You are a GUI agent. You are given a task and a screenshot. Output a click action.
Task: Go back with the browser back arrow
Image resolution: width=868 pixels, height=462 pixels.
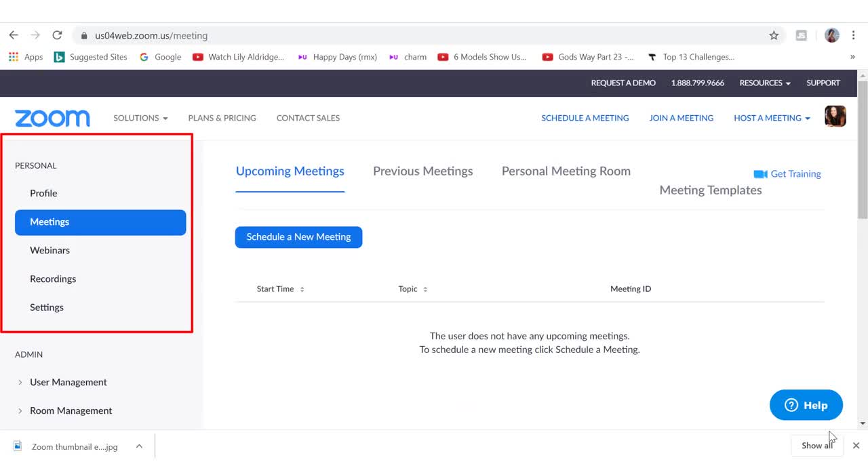14,35
